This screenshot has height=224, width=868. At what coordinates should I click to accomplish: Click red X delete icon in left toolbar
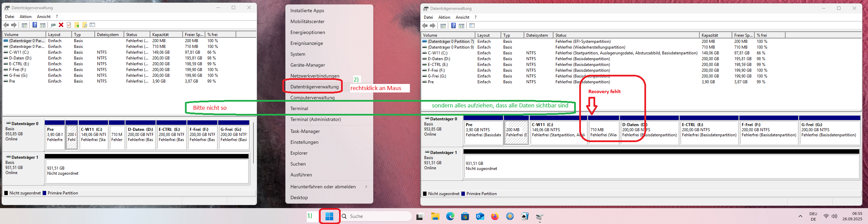click(x=61, y=25)
